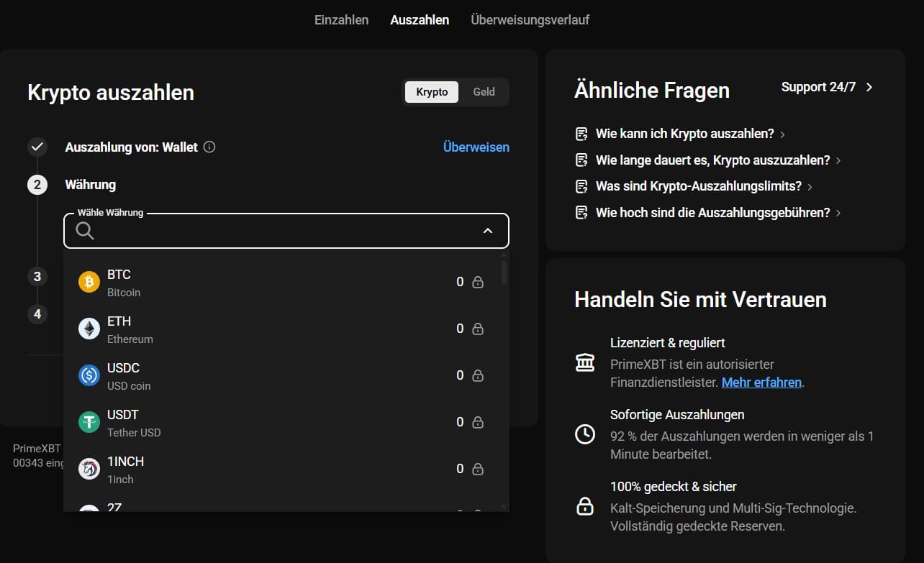
Task: Click 'Auszahlung von: Wallet' step label
Action: (x=131, y=147)
